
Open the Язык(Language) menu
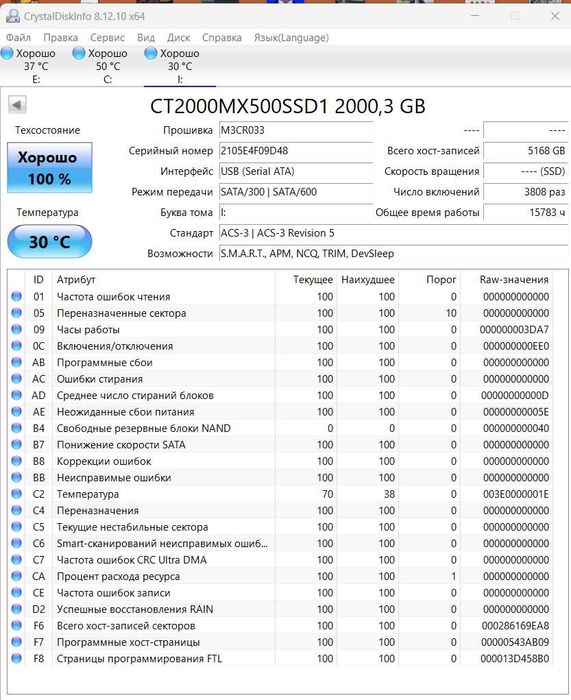pos(291,38)
